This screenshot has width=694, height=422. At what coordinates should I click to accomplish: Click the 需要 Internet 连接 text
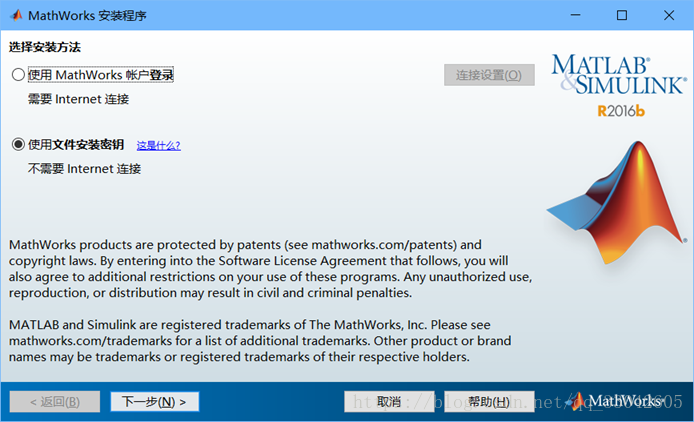[x=78, y=99]
